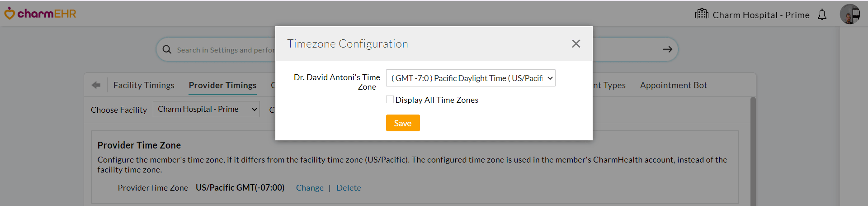Close the Timezone Configuration dialog
The height and width of the screenshot is (206, 868).
point(576,43)
